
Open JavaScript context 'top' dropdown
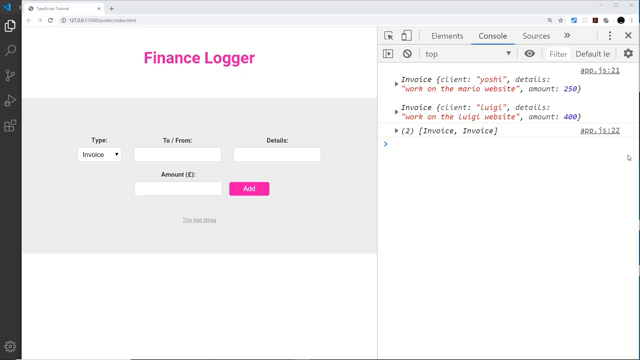[468, 54]
